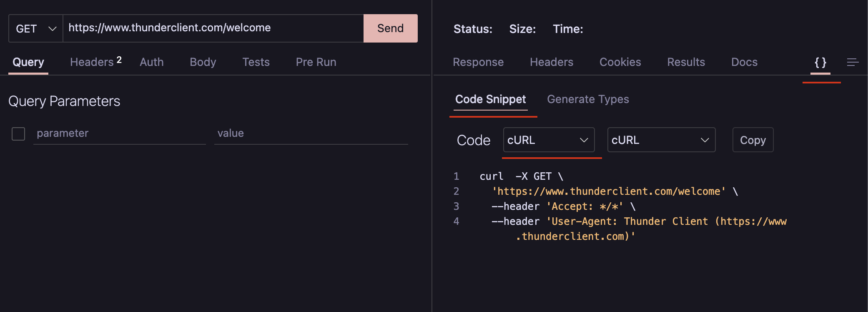Expand the second cURL variant dropdown
The width and height of the screenshot is (868, 312).
click(661, 140)
